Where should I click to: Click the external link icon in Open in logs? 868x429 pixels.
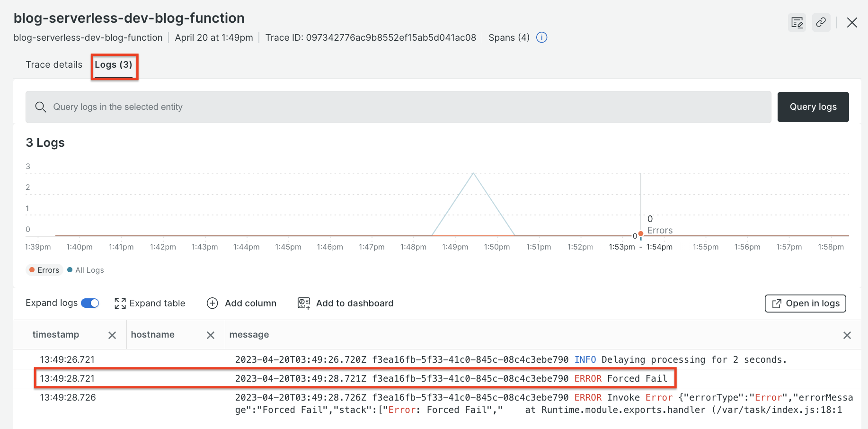(777, 304)
